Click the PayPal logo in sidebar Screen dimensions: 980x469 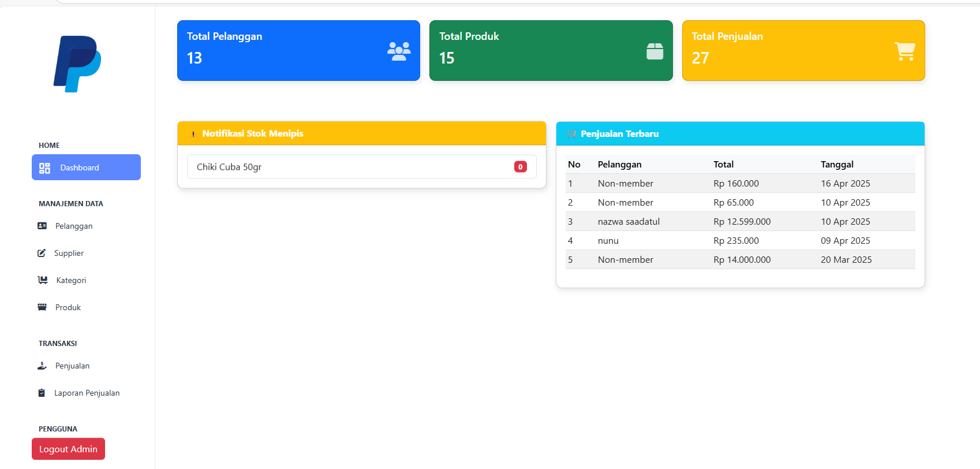(77, 64)
